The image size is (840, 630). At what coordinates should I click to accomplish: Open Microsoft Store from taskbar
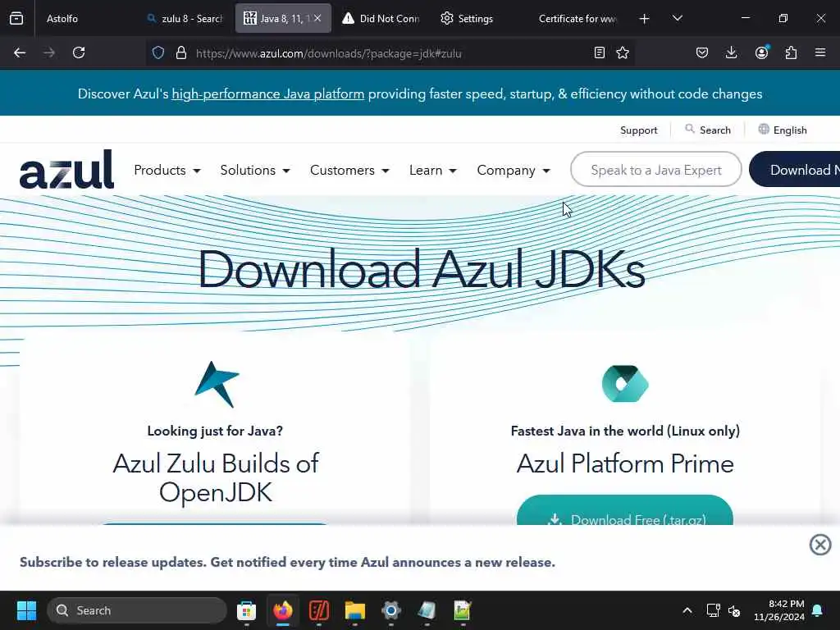click(246, 610)
